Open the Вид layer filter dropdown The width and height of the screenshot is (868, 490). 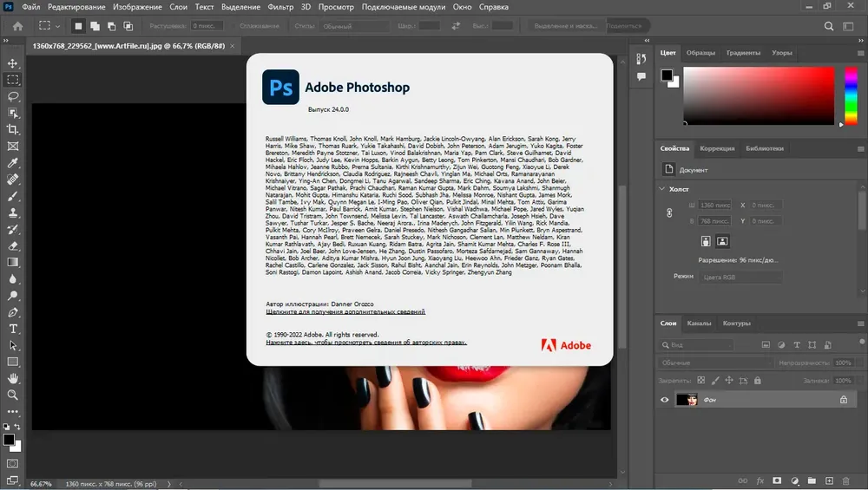(x=696, y=344)
